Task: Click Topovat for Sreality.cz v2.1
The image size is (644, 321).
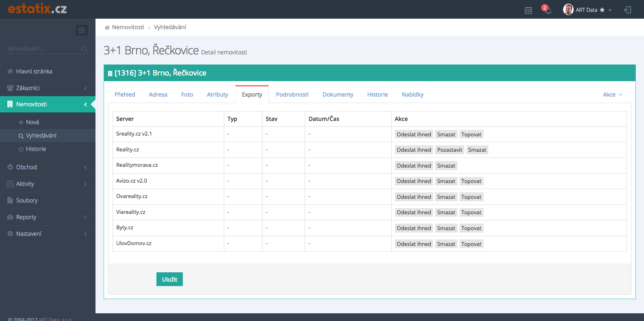Action: click(471, 134)
